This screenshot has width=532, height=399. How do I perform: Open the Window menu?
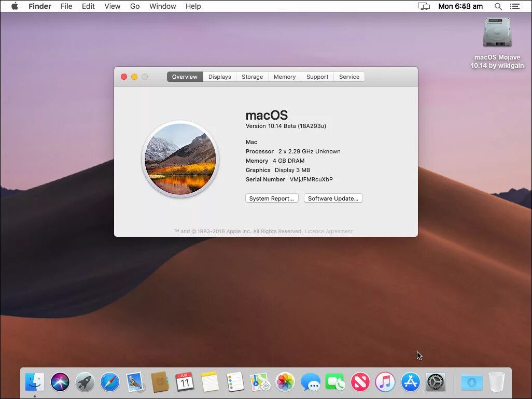(x=162, y=6)
